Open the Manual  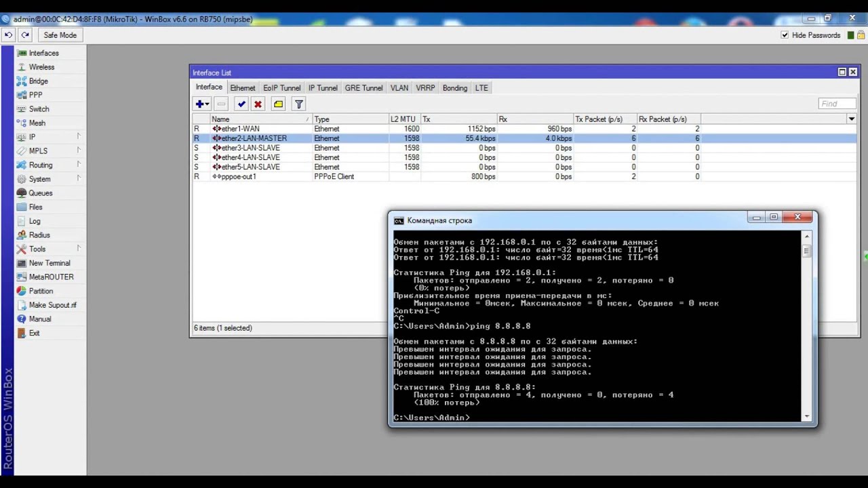[40, 319]
